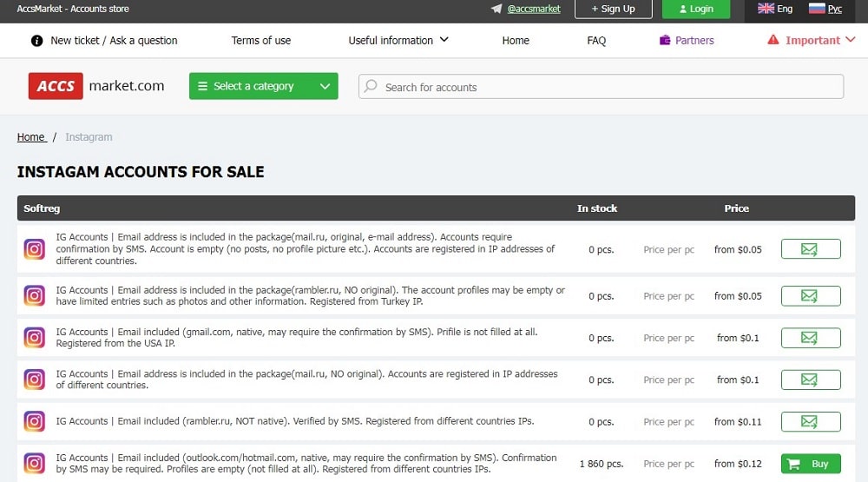Image resolution: width=868 pixels, height=482 pixels.
Task: Click Instagram icon of Turkey IP row
Action: [x=35, y=295]
